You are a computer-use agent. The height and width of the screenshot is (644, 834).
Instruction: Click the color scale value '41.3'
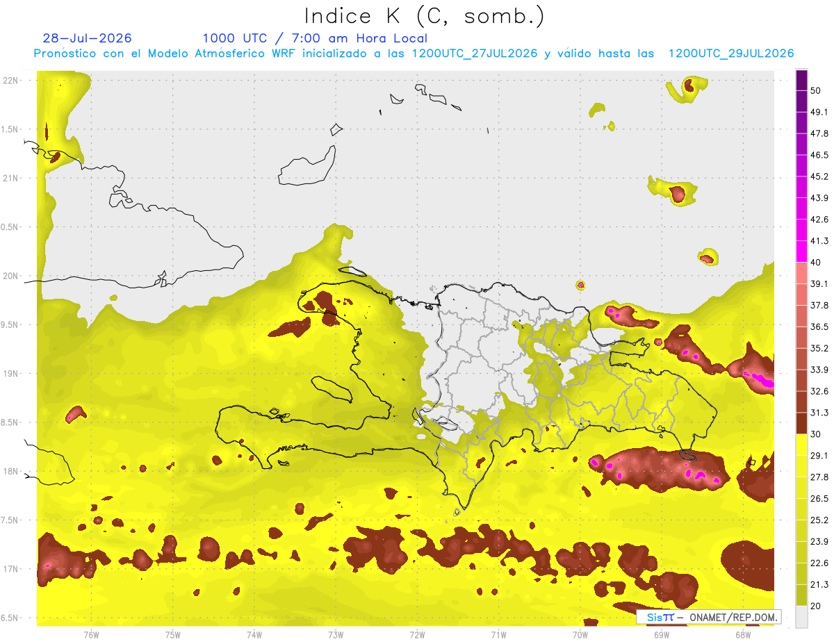(819, 240)
